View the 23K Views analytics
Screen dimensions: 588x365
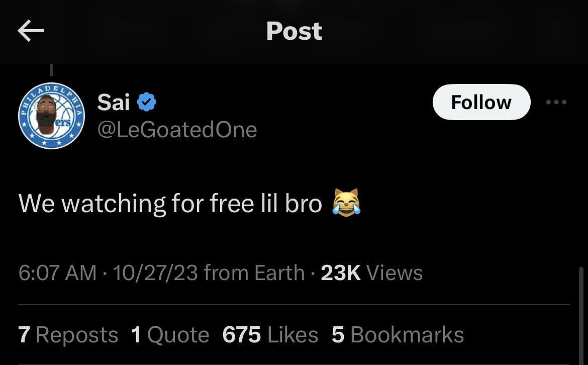(371, 273)
